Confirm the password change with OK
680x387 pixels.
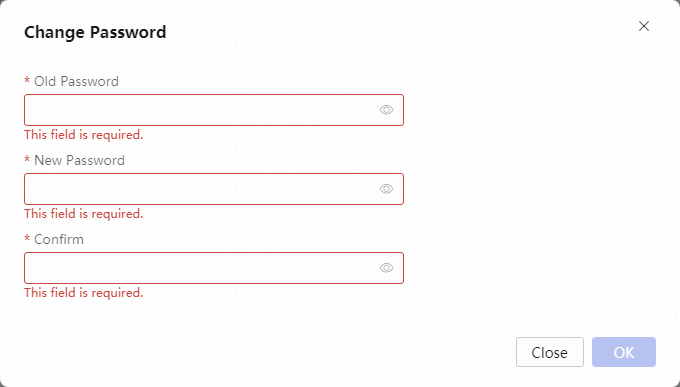point(624,352)
